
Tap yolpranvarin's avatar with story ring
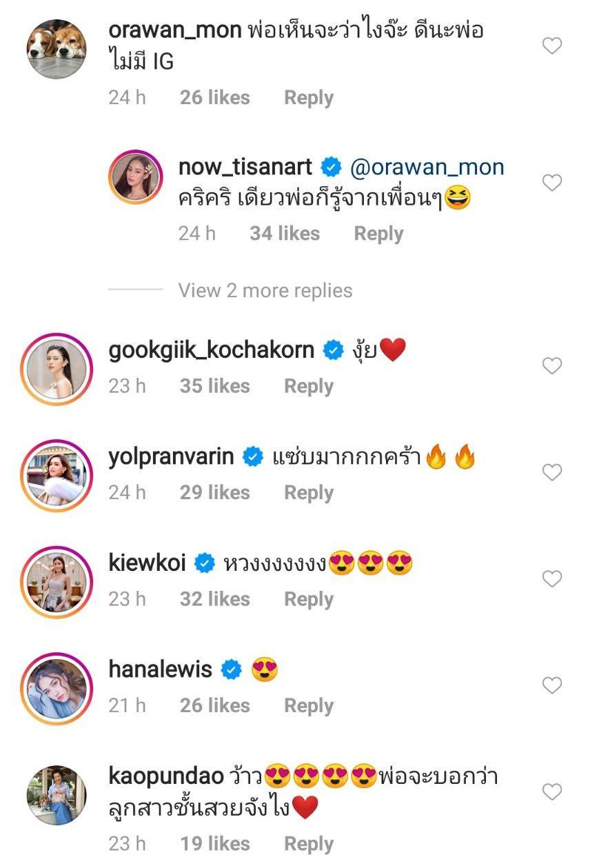coord(57,475)
